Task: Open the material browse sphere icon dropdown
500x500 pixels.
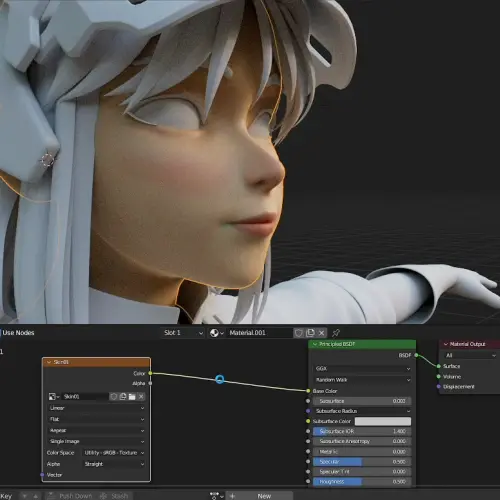Action: click(216, 333)
